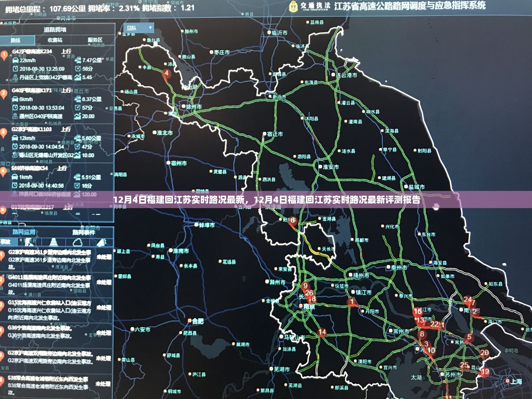Click the queue length icon beside 5.60公里
532x399 pixels.
[x=77, y=138]
